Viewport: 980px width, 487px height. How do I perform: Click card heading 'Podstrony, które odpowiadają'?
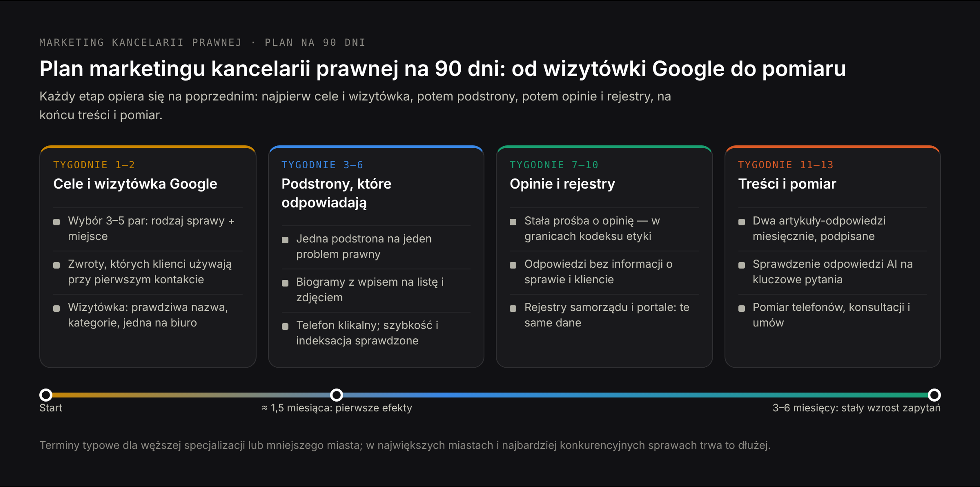336,193
